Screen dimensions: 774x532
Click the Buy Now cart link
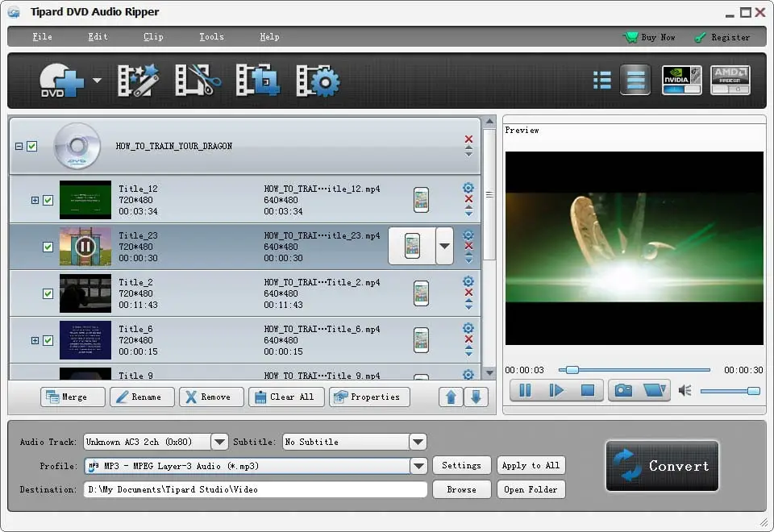click(649, 38)
